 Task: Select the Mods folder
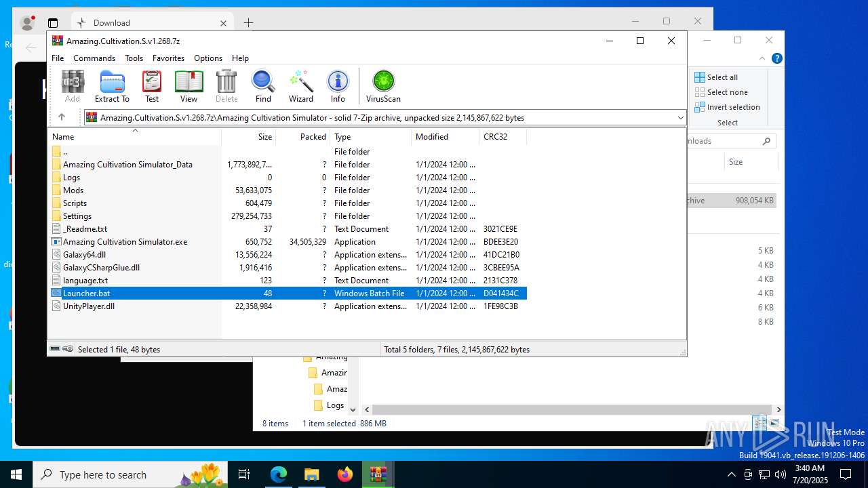[x=288, y=190]
